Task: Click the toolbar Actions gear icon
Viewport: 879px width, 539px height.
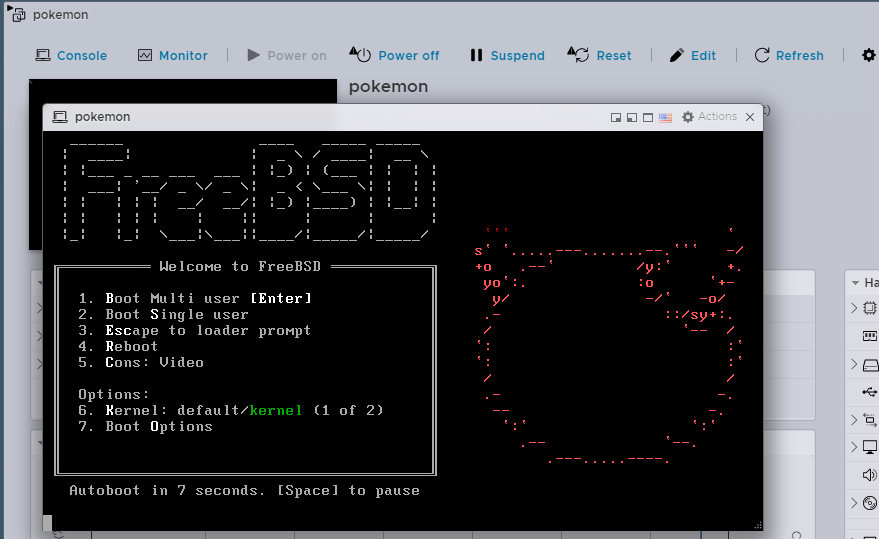Action: point(868,55)
